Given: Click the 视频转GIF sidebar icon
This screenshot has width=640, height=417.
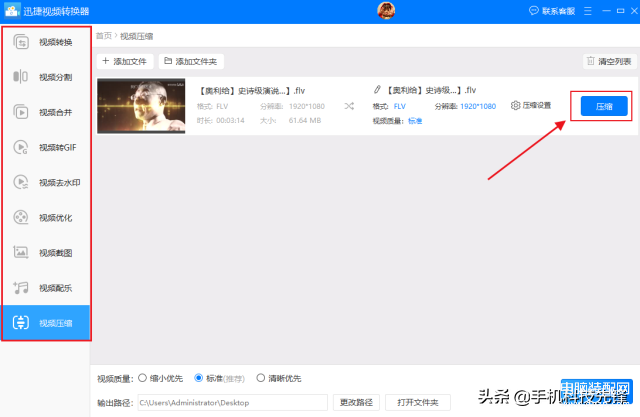Looking at the screenshot, I should pyautogui.click(x=21, y=147).
